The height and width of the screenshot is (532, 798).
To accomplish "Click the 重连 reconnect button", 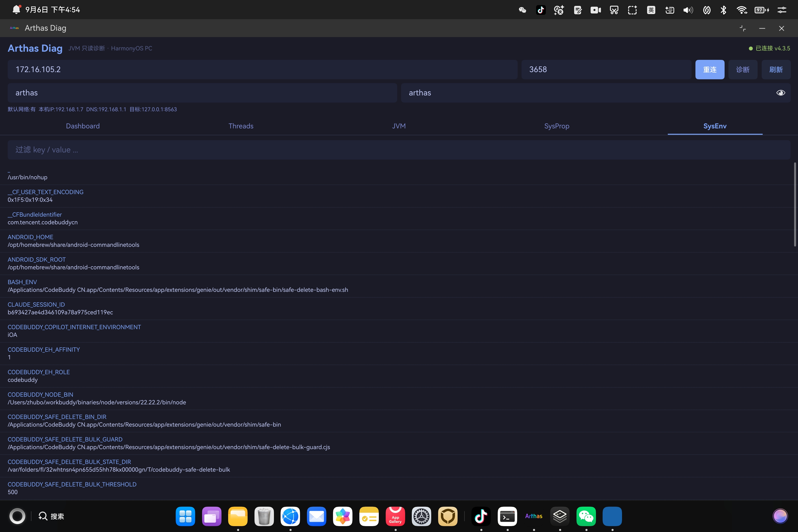I will point(710,70).
